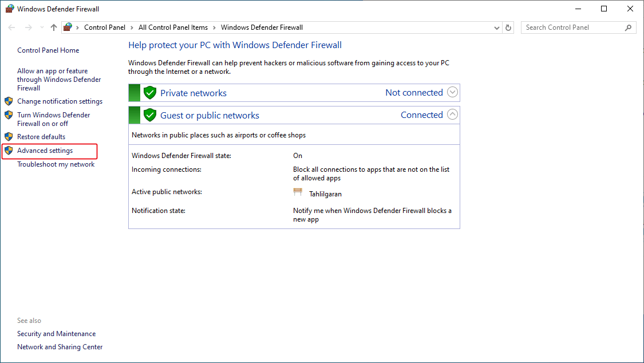Click the shield icon beside Advanced settings
644x363 pixels.
click(9, 150)
